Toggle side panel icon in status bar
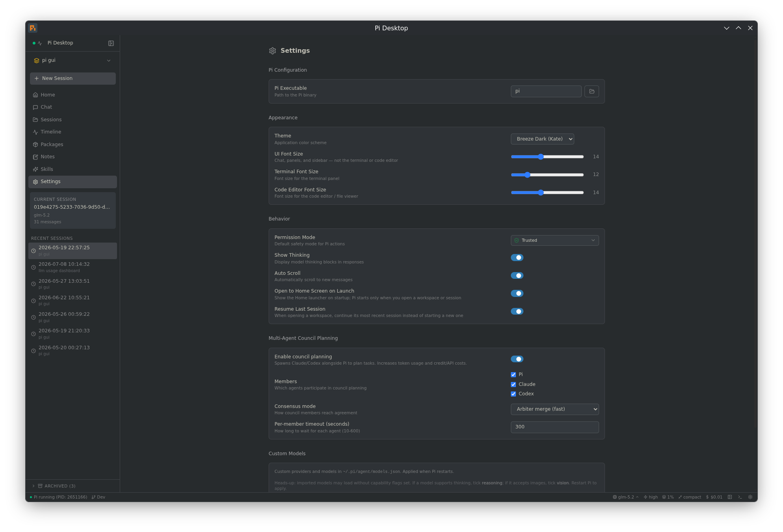Screen dimensions: 783x532 tap(730, 497)
